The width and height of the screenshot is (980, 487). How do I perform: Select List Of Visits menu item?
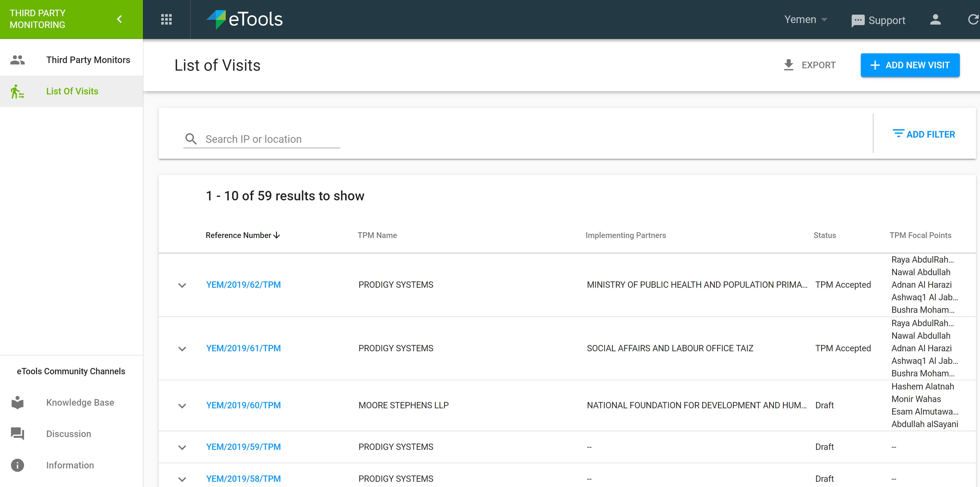pos(72,91)
